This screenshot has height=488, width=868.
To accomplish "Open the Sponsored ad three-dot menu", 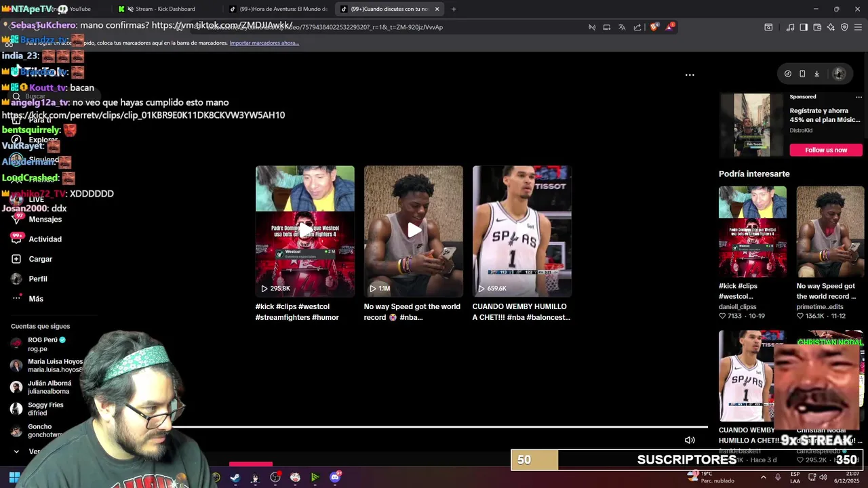I will point(859,97).
